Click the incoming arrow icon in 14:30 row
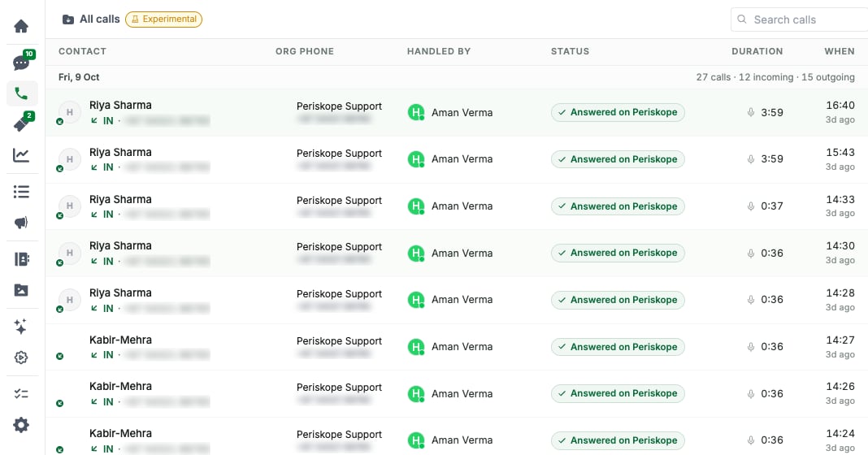The image size is (868, 455). pos(94,262)
